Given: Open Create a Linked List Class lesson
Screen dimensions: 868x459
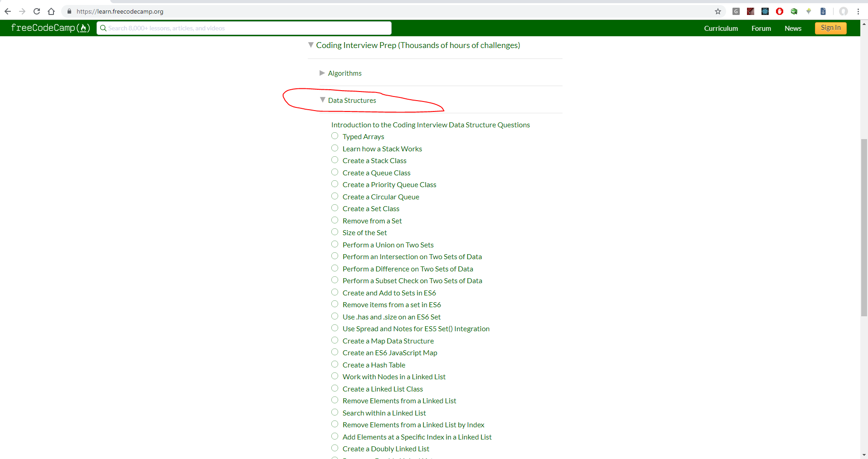Looking at the screenshot, I should pyautogui.click(x=383, y=389).
